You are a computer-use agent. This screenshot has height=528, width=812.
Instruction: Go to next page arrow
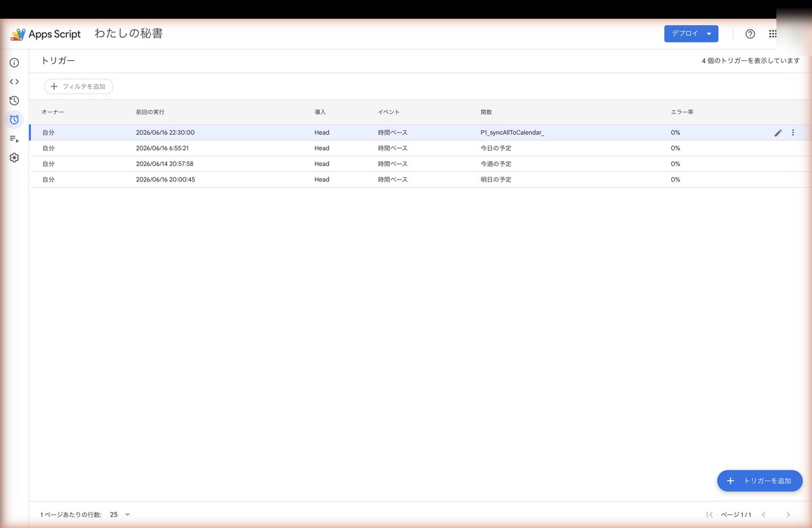pyautogui.click(x=788, y=514)
